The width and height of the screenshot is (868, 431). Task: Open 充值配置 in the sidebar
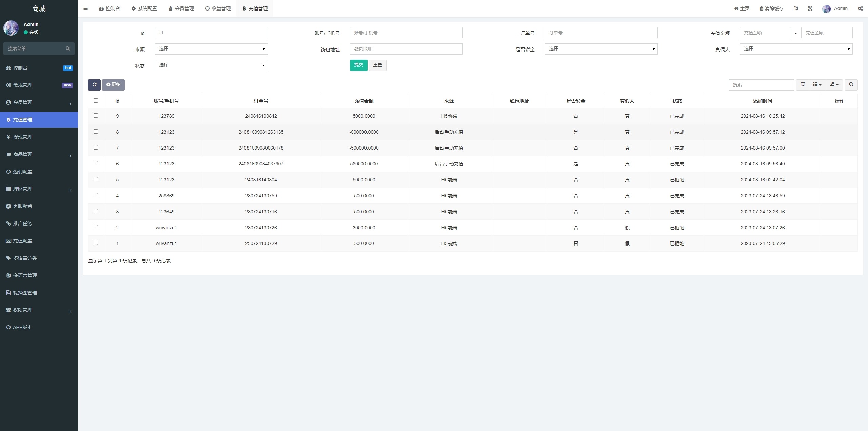coord(39,241)
